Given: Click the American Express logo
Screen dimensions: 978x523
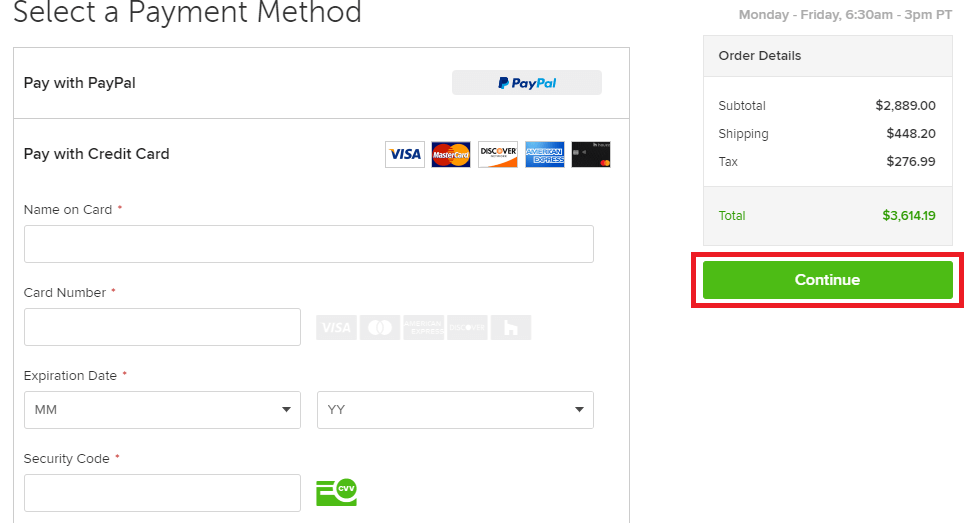Looking at the screenshot, I should point(545,155).
